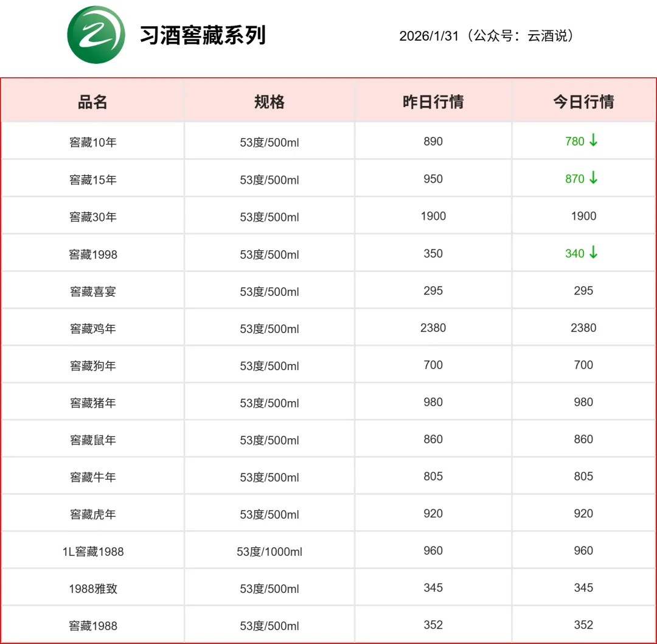Click today's price 352 for 窖藏1988

point(583,625)
